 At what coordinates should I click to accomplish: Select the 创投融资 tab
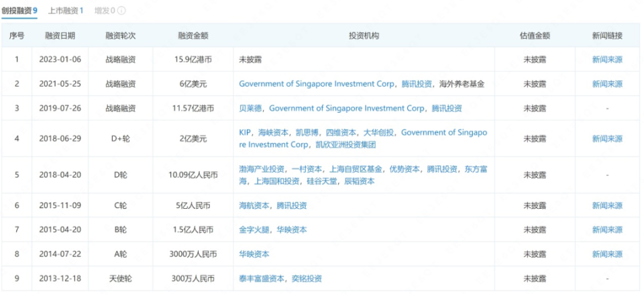(x=19, y=11)
